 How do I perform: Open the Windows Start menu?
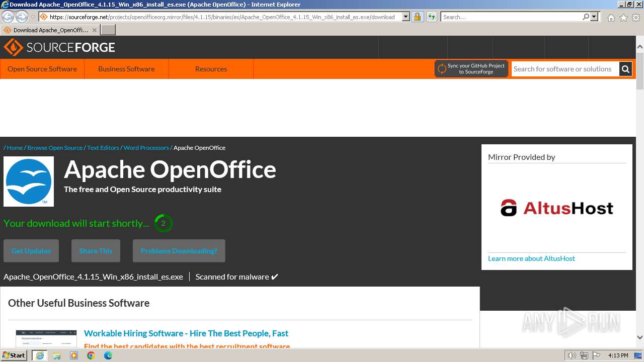pyautogui.click(x=14, y=355)
